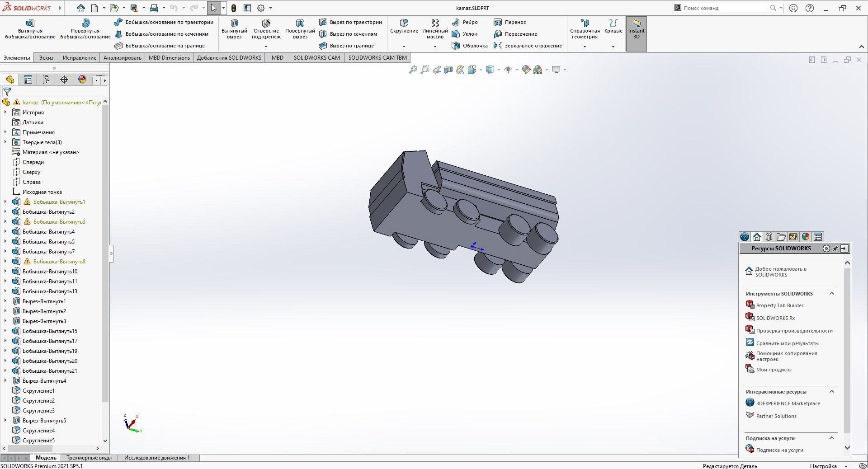This screenshot has width=868, height=469.
Task: Open the SOLIDWORKS CAM tab
Action: [317, 58]
